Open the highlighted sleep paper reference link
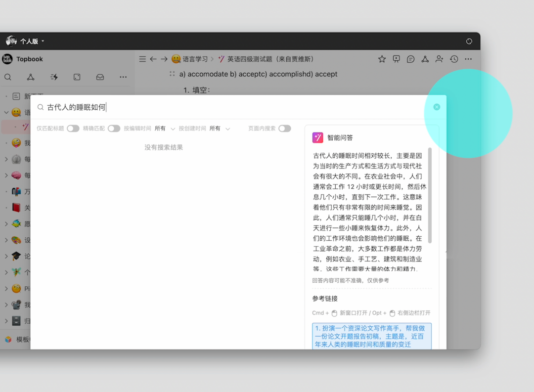 coord(371,336)
